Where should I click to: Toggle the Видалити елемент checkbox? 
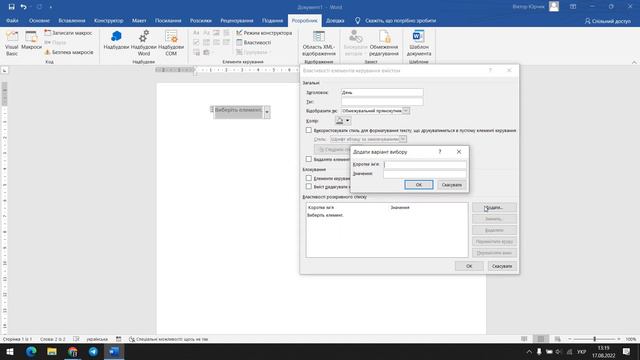(x=309, y=159)
